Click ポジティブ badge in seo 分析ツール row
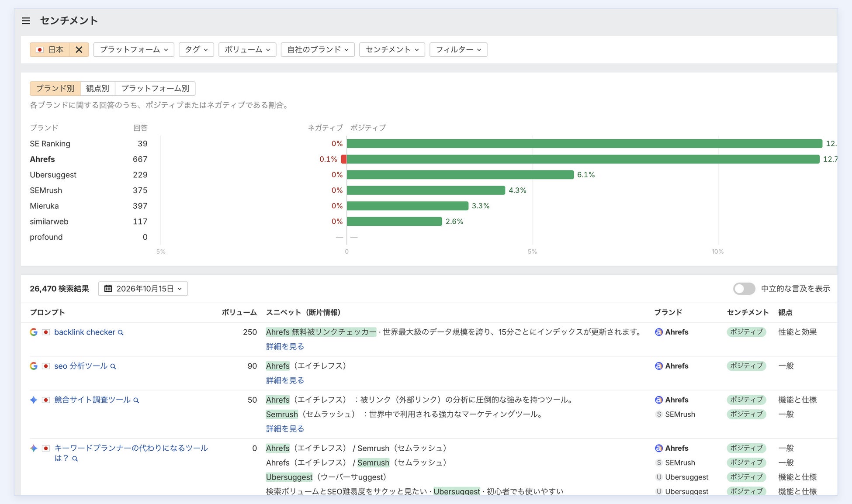The height and width of the screenshot is (504, 852). point(746,366)
